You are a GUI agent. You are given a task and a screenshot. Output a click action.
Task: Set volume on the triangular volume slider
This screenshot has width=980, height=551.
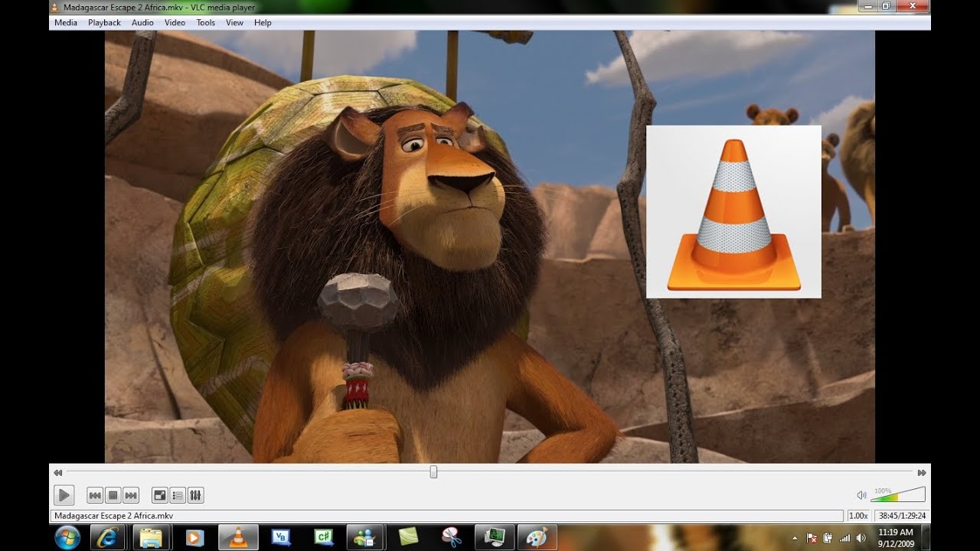point(898,494)
